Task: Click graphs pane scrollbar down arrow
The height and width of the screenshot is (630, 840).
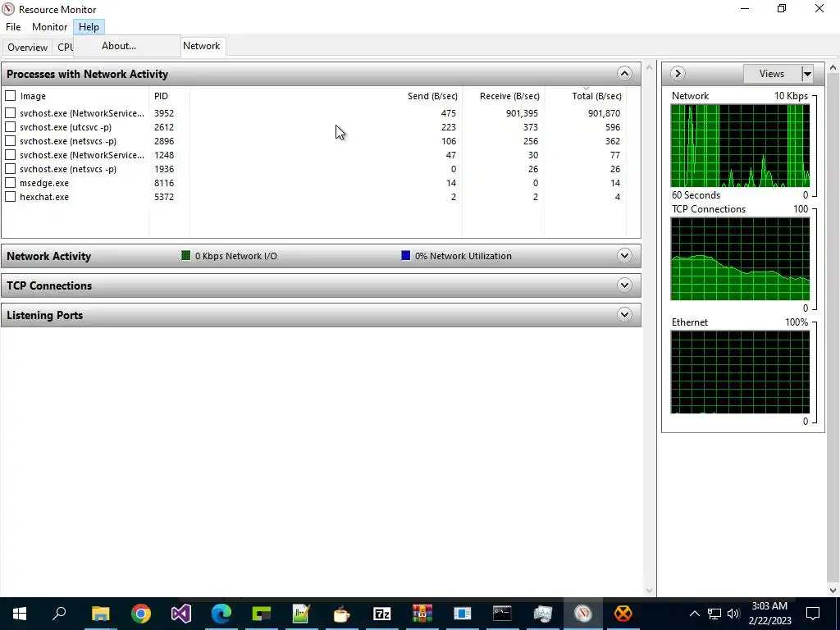Action: click(833, 591)
